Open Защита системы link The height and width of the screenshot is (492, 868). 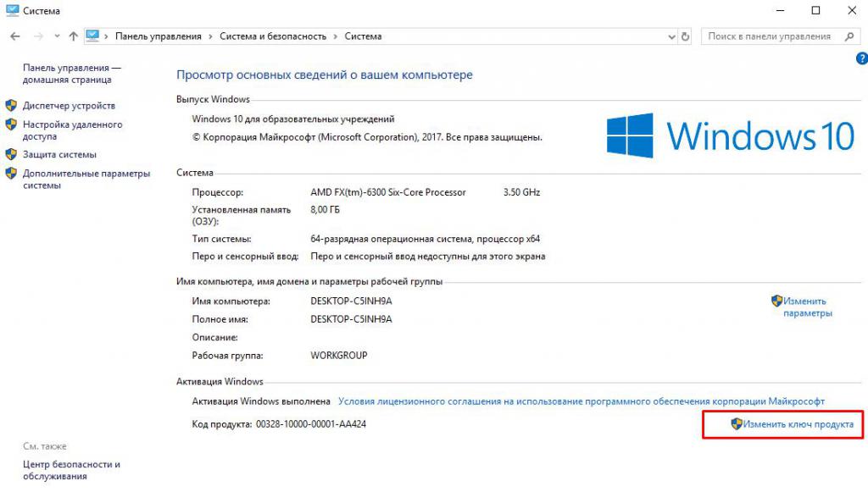tap(59, 155)
